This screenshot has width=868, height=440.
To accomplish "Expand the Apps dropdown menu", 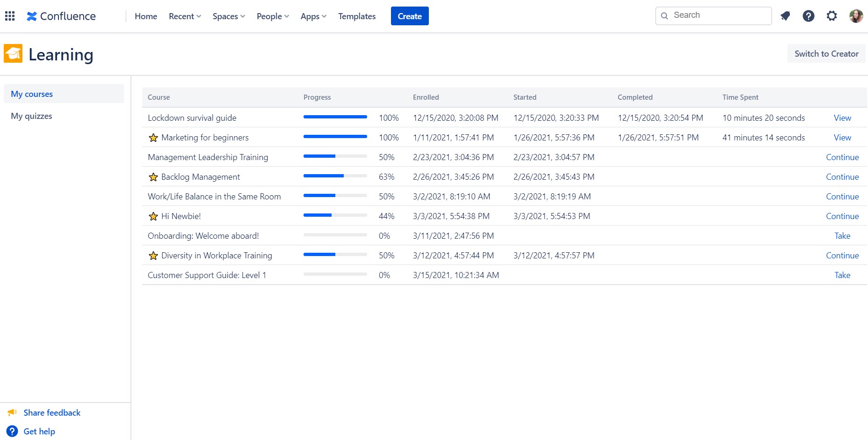I will tap(313, 16).
